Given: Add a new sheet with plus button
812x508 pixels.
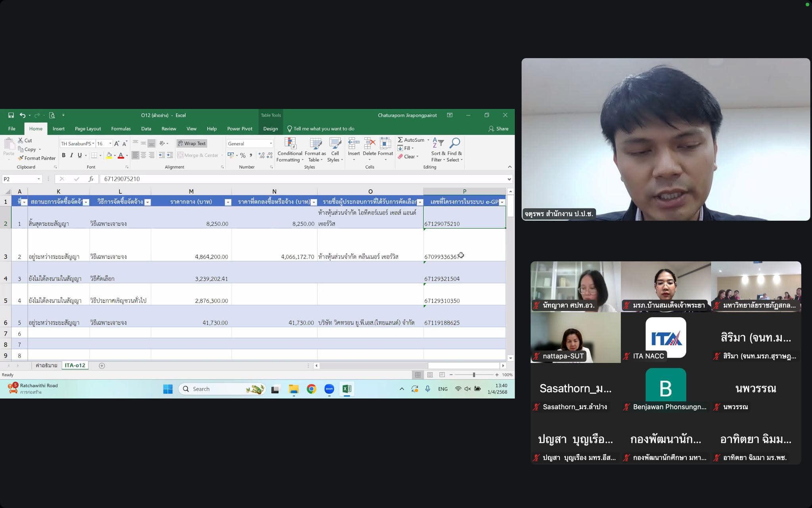Looking at the screenshot, I should coord(102,366).
